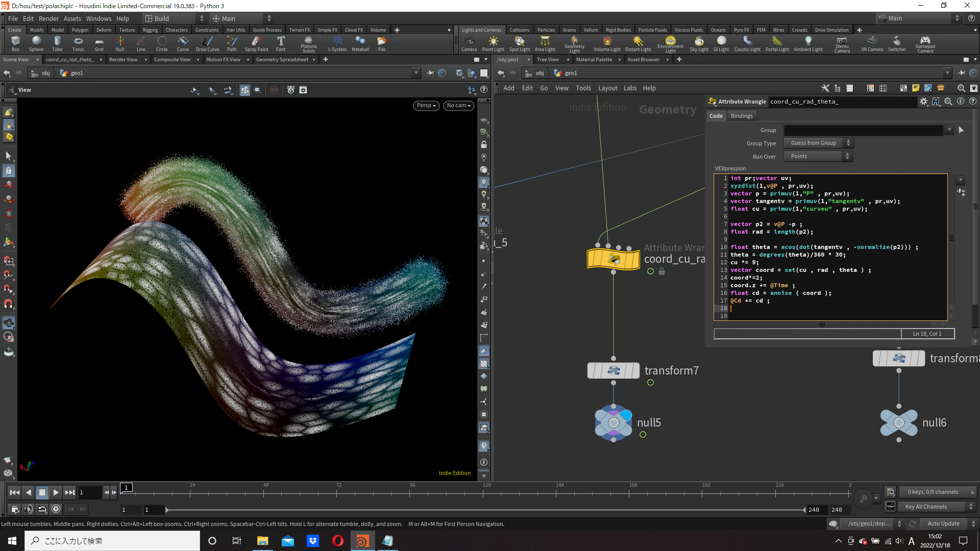Jump to first frame button

(15, 492)
